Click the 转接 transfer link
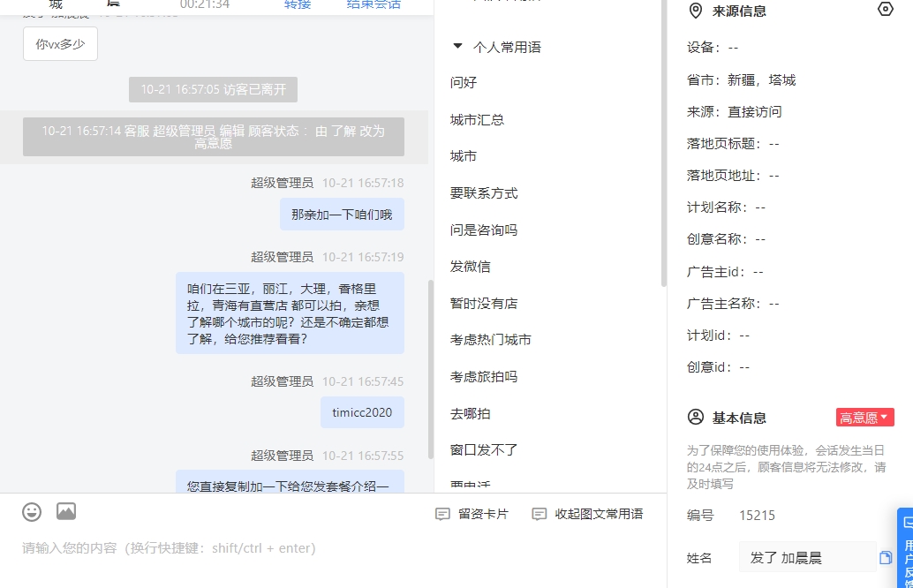This screenshot has height=588, width=913. point(298,4)
